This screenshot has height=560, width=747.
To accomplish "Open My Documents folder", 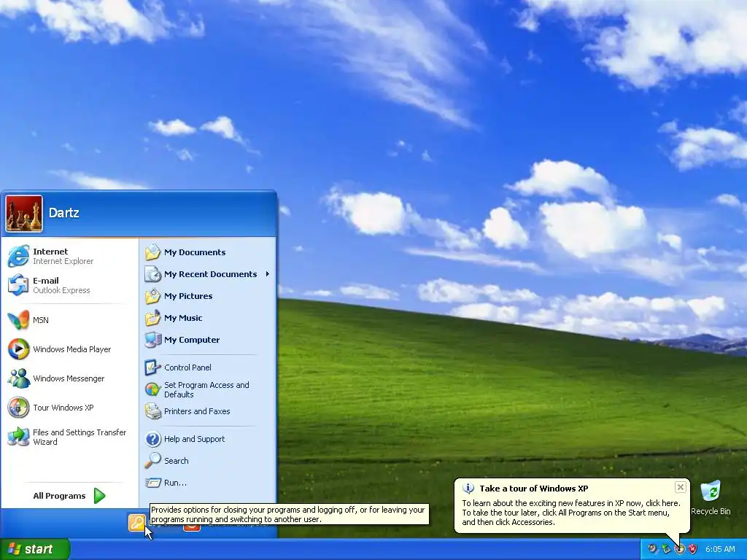I will (207, 252).
